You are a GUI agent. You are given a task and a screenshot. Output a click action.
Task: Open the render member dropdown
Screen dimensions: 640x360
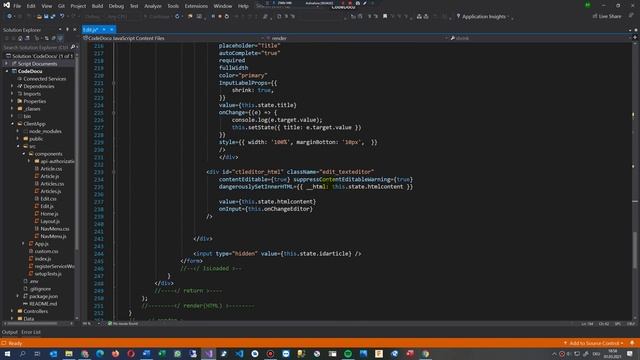coord(357,38)
